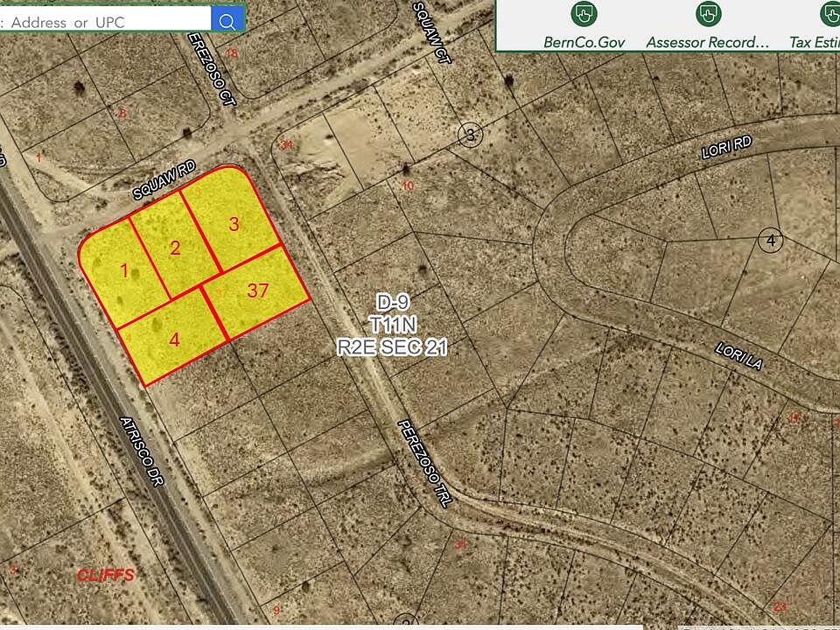
Task: Click the lot labeled 34
Action: 287,144
